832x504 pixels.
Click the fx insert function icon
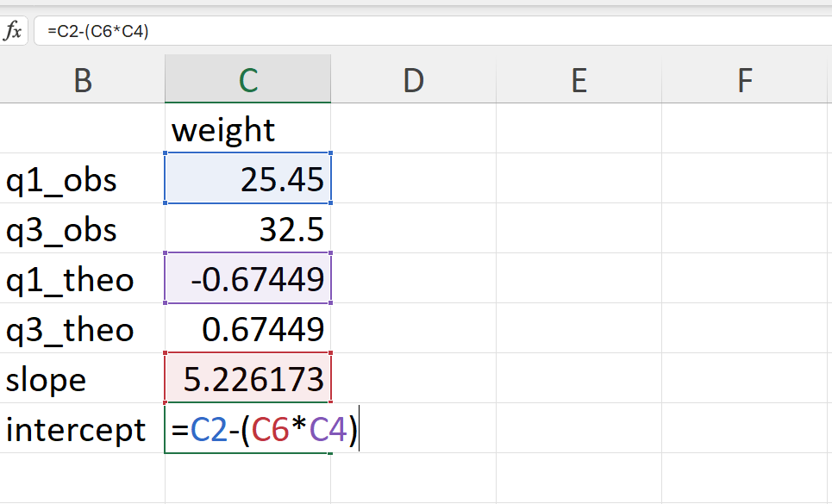(x=13, y=31)
